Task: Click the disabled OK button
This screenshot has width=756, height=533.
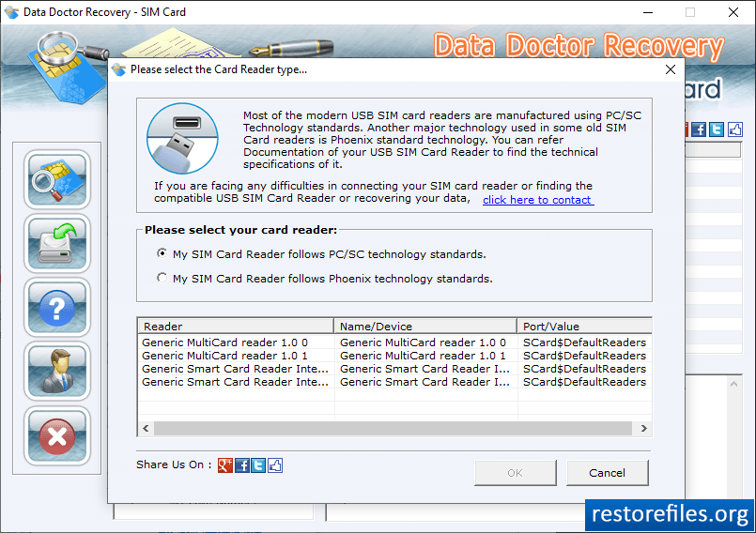Action: click(515, 473)
